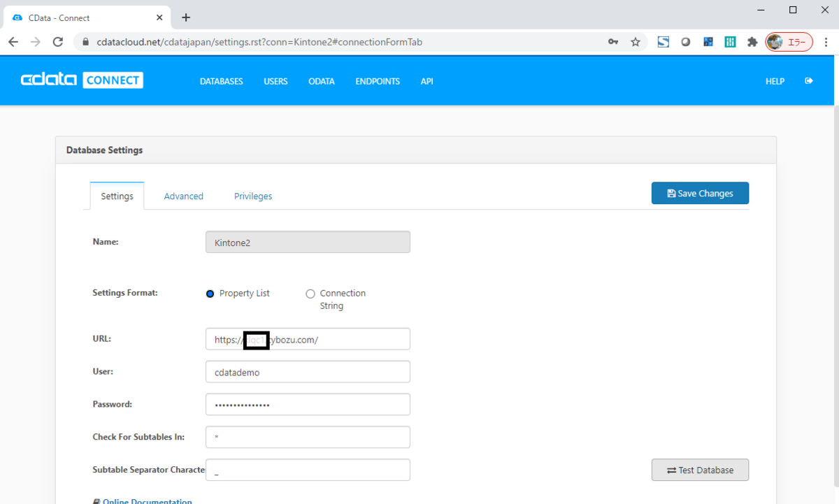Click the Name field Kintone2
This screenshot has width=839, height=504.
click(x=308, y=242)
